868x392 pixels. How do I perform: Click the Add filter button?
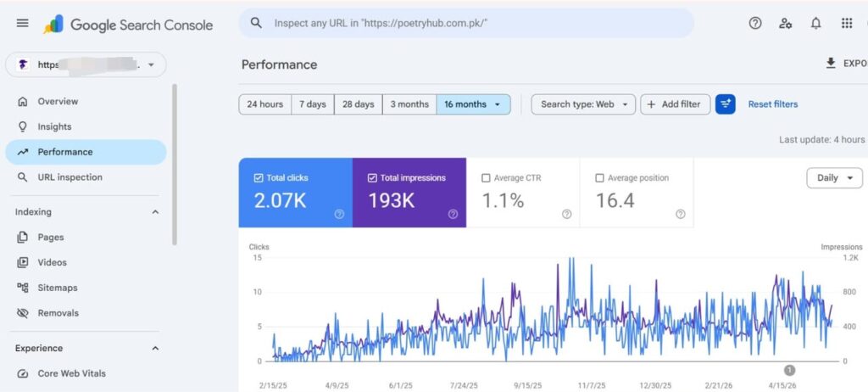(675, 104)
